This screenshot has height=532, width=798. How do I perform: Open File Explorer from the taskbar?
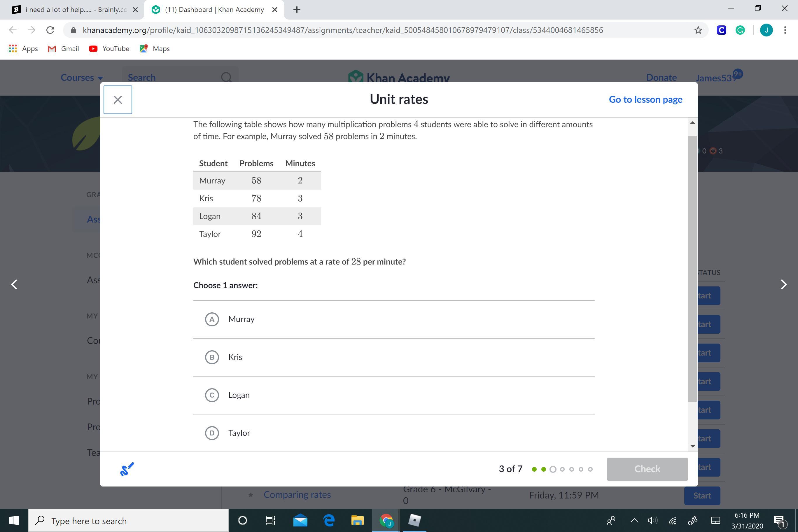tap(357, 520)
